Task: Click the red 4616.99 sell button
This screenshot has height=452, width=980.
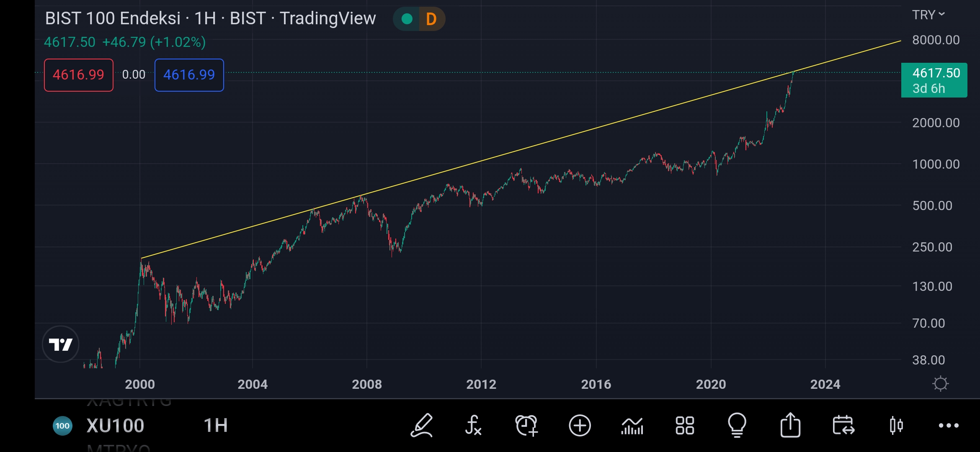Action: click(x=79, y=75)
